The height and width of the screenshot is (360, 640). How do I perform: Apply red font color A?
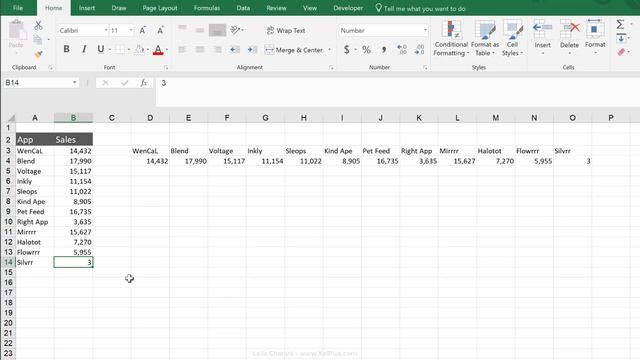point(158,50)
